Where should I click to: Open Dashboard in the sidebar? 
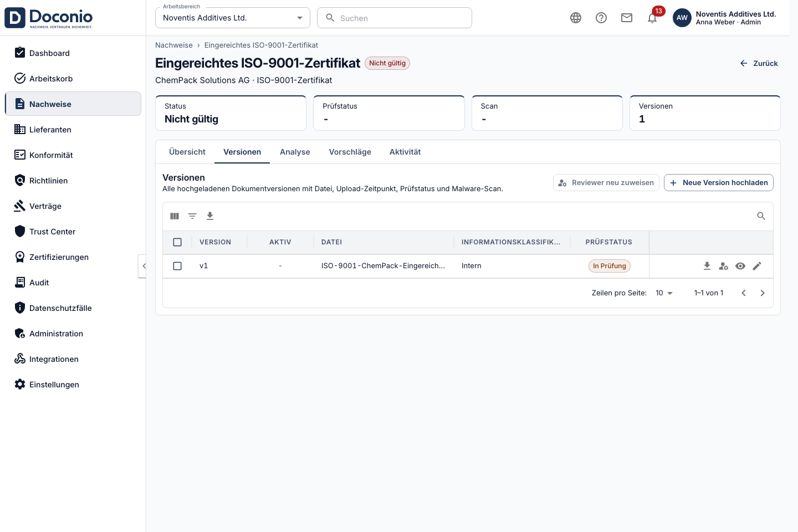73,53
